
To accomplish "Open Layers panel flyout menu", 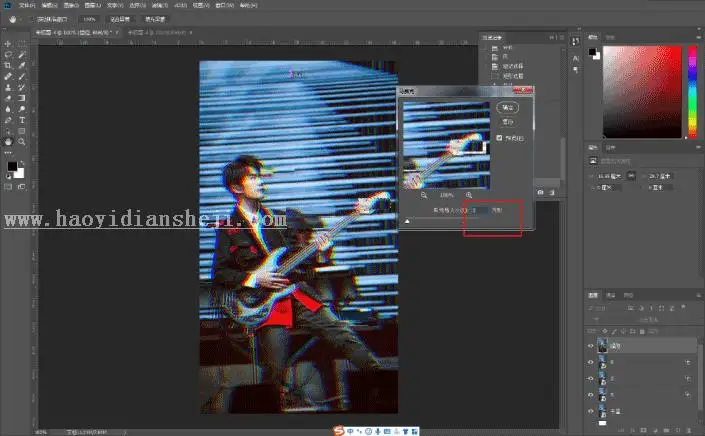I will point(698,295).
